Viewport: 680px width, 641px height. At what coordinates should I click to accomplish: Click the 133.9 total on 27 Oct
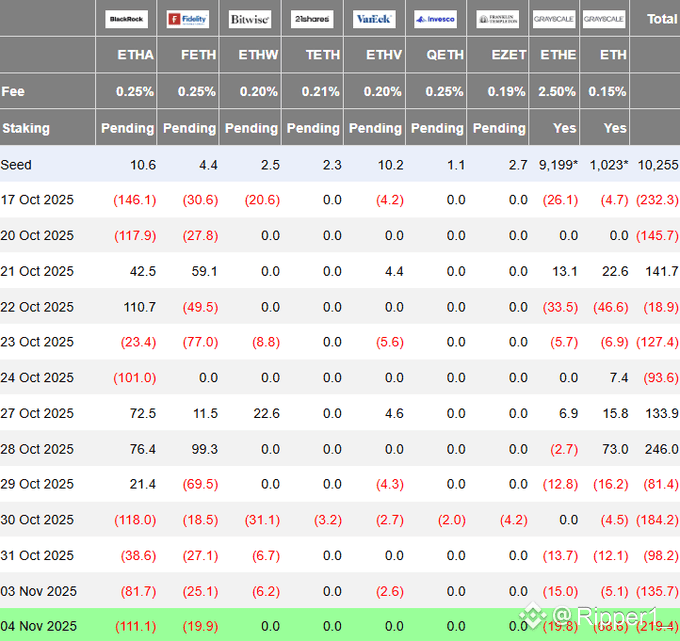click(x=661, y=413)
